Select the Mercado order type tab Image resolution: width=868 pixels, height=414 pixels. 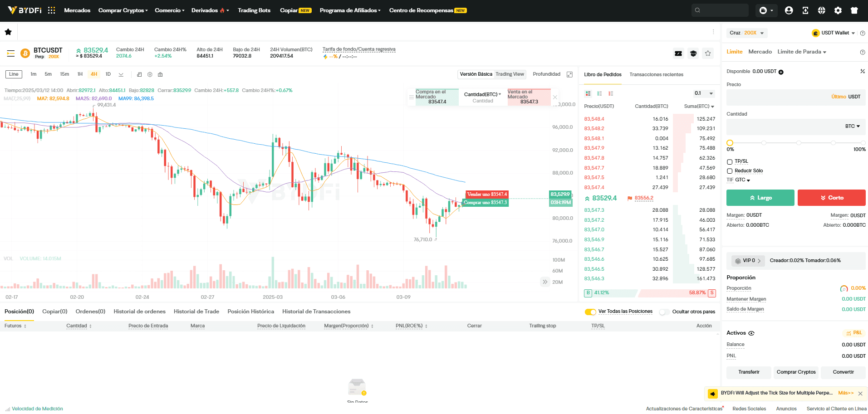[x=760, y=52]
